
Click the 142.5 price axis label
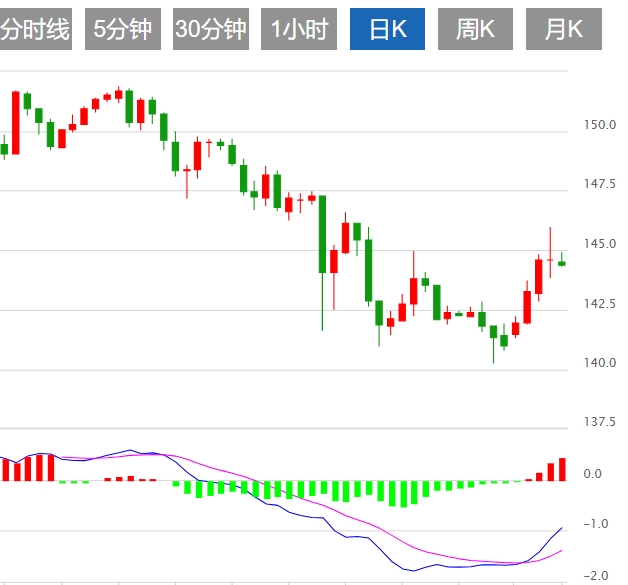tap(602, 303)
